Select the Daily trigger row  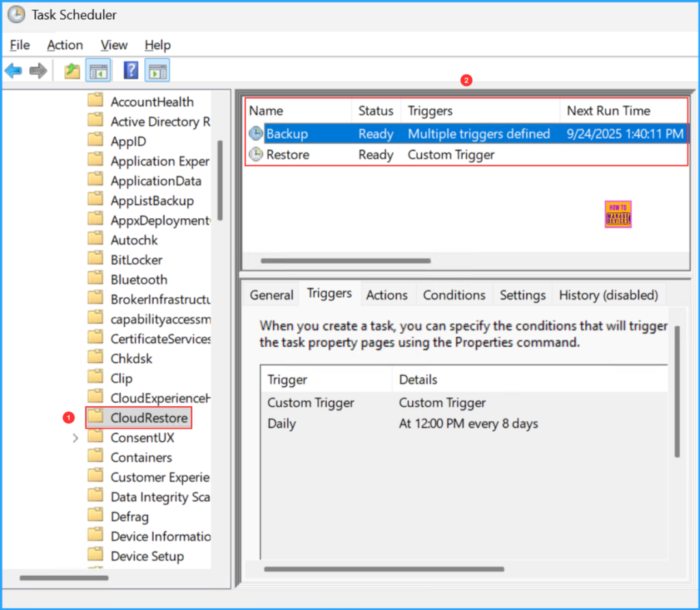coord(464,423)
